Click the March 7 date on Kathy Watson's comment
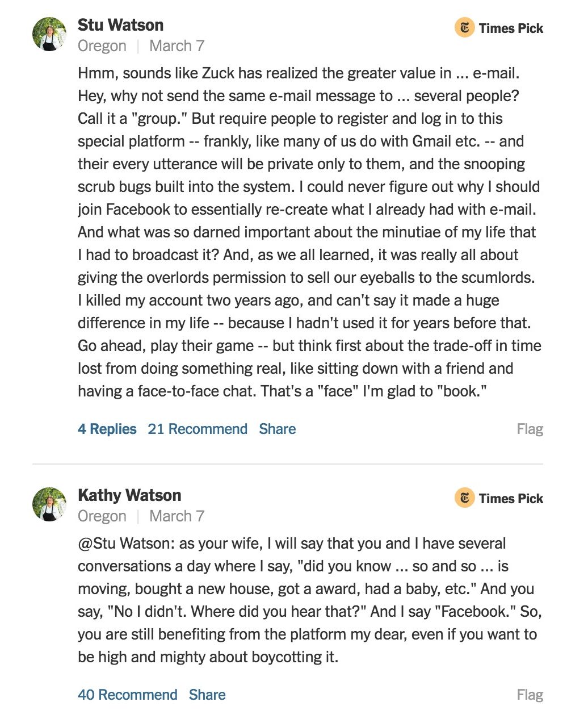Screen dimensions: 588x727 point(177,516)
